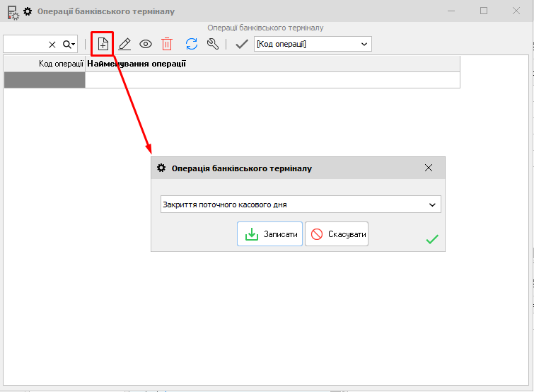Click the pencil edit icon

click(124, 44)
